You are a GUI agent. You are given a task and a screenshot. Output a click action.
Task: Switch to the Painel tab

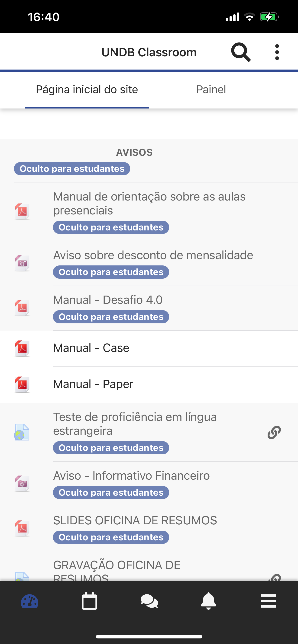211,89
